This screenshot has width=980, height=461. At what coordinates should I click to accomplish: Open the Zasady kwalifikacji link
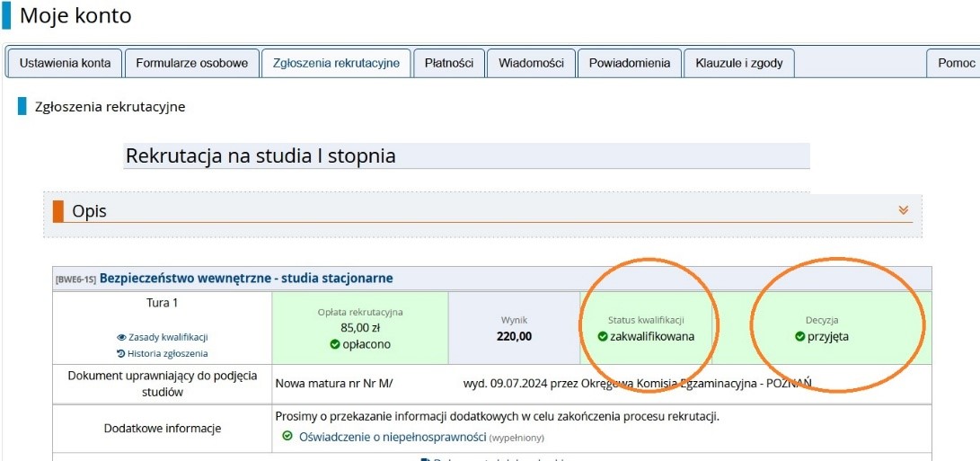tap(168, 337)
